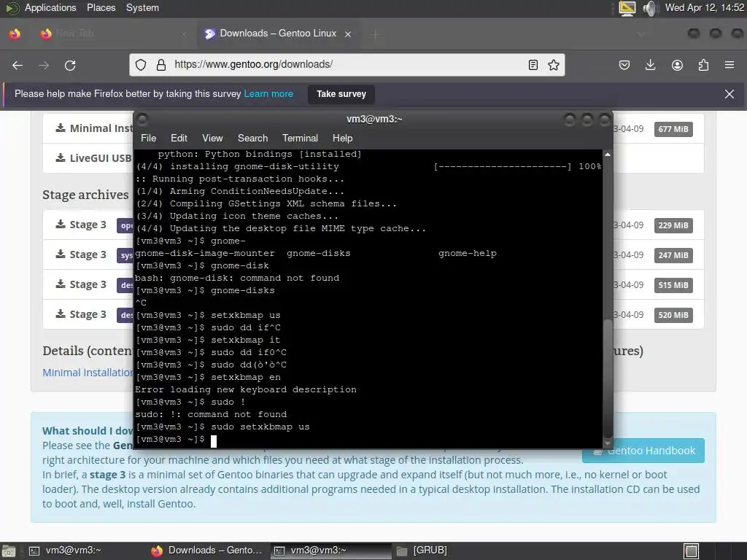Click the volume speaker tray icon
Viewport: 747px width, 560px height.
pyautogui.click(x=649, y=8)
